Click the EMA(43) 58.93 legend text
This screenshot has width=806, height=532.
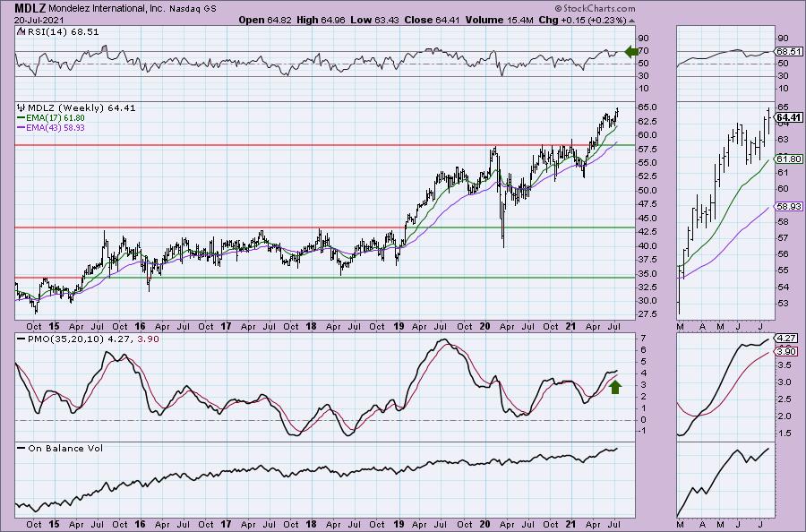pos(56,127)
